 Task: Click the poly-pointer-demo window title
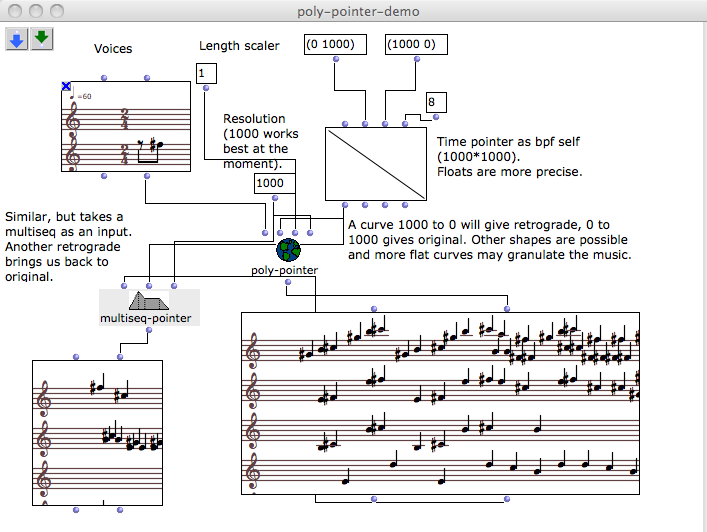click(358, 11)
